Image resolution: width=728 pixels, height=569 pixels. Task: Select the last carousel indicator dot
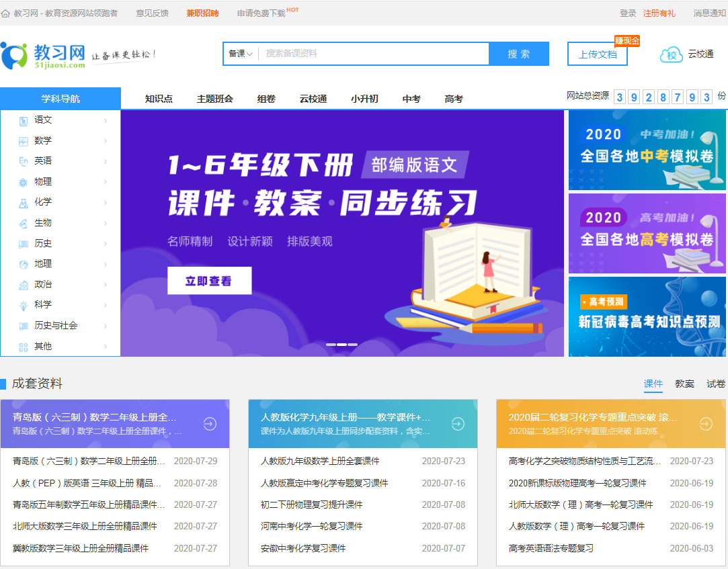[x=352, y=345]
